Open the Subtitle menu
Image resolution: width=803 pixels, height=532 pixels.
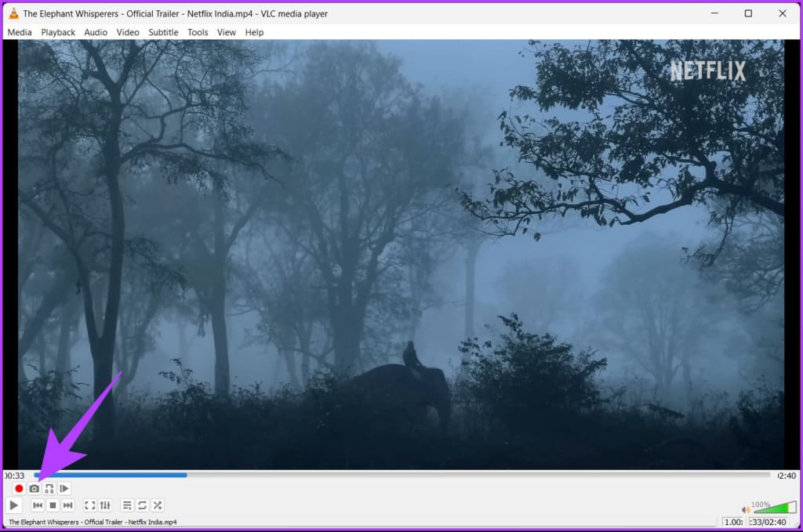coord(163,32)
